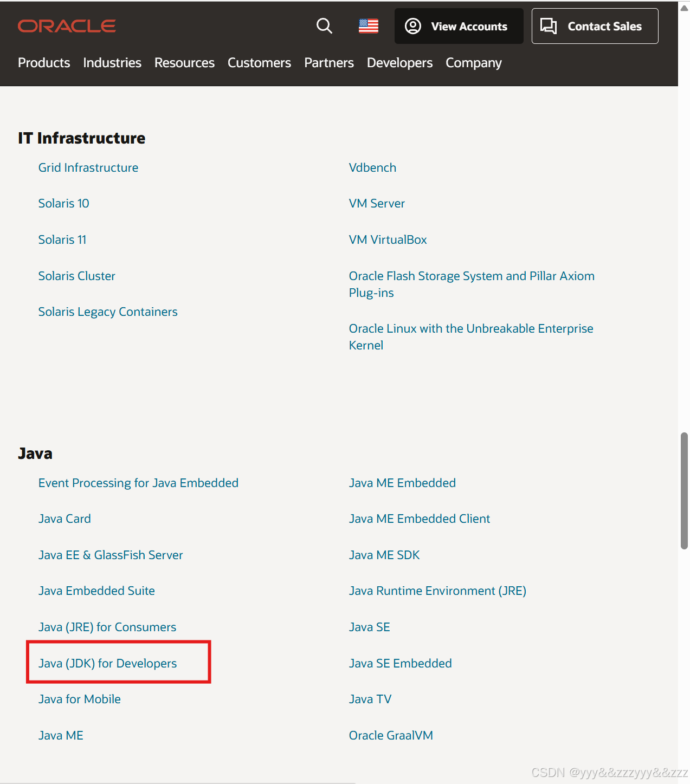The height and width of the screenshot is (784, 690).
Task: Open the Products menu
Action: 44,63
